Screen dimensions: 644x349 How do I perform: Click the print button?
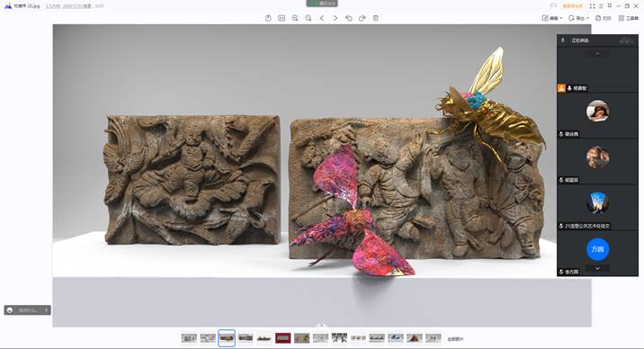604,18
